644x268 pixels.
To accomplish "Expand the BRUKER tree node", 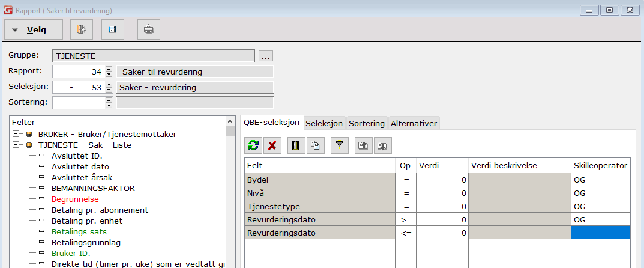I will (16, 134).
